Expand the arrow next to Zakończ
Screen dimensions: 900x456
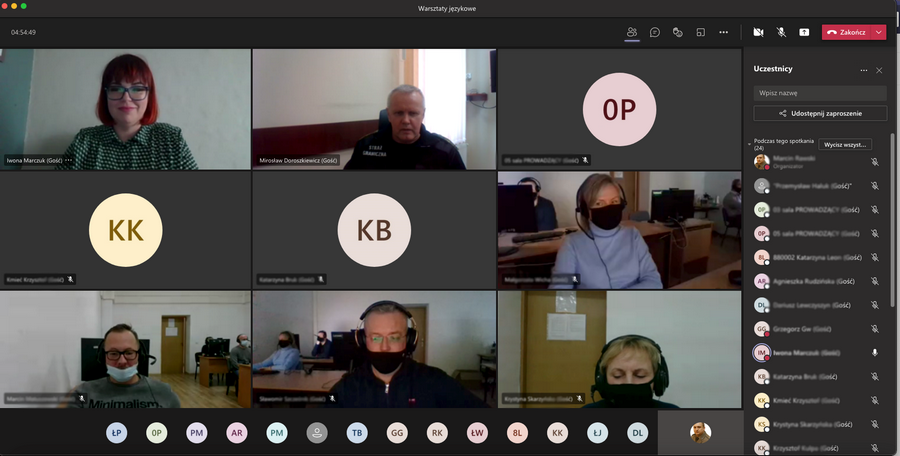click(879, 32)
